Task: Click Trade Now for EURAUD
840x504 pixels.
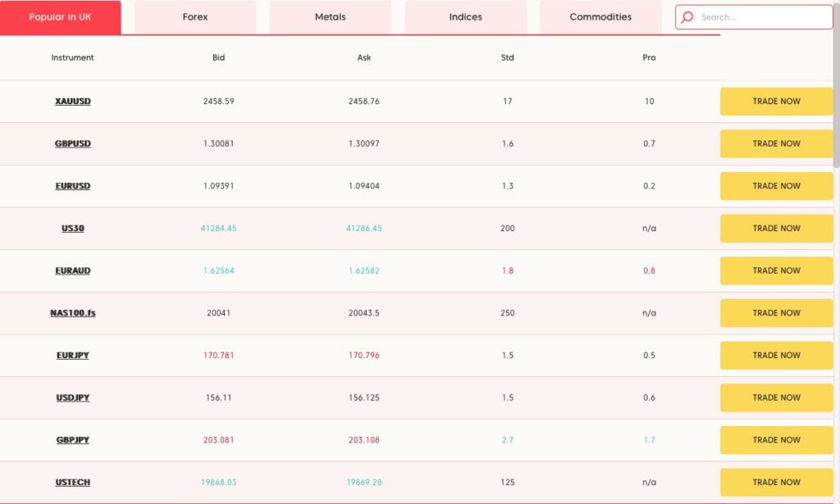Action: click(775, 270)
